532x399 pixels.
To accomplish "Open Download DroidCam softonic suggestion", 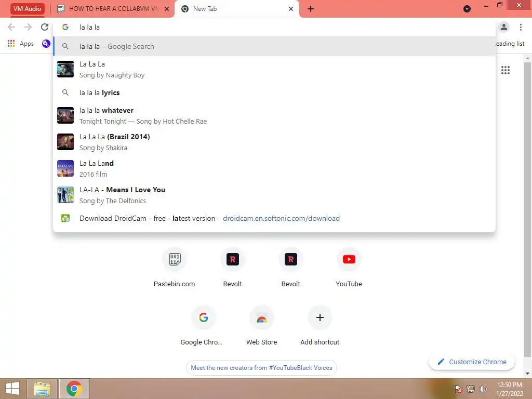I will click(x=274, y=219).
